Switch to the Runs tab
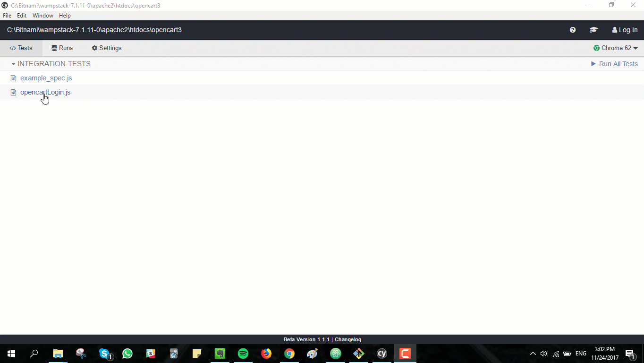Image resolution: width=644 pixels, height=363 pixels. pos(62,48)
